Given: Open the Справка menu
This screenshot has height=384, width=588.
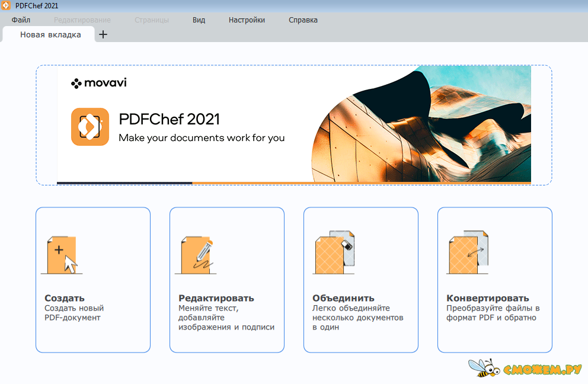Looking at the screenshot, I should point(303,20).
